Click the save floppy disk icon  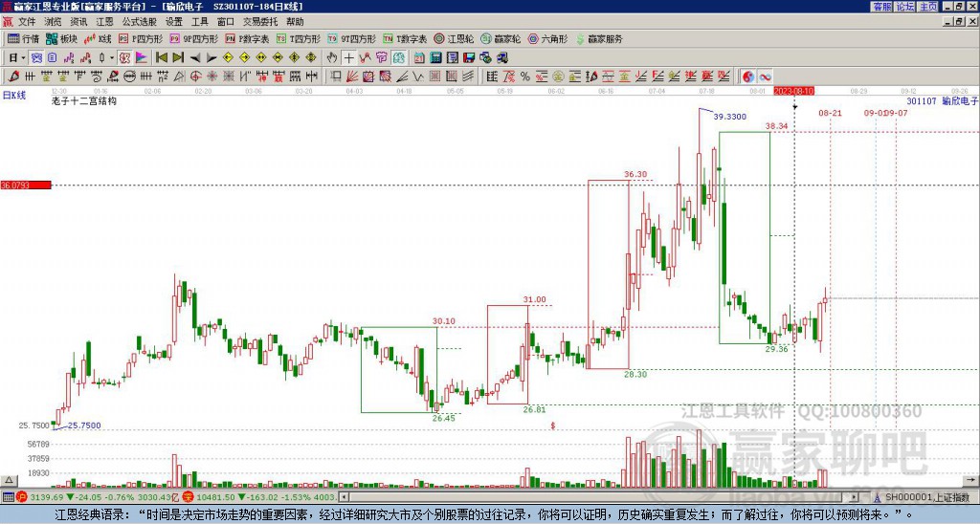[469, 57]
